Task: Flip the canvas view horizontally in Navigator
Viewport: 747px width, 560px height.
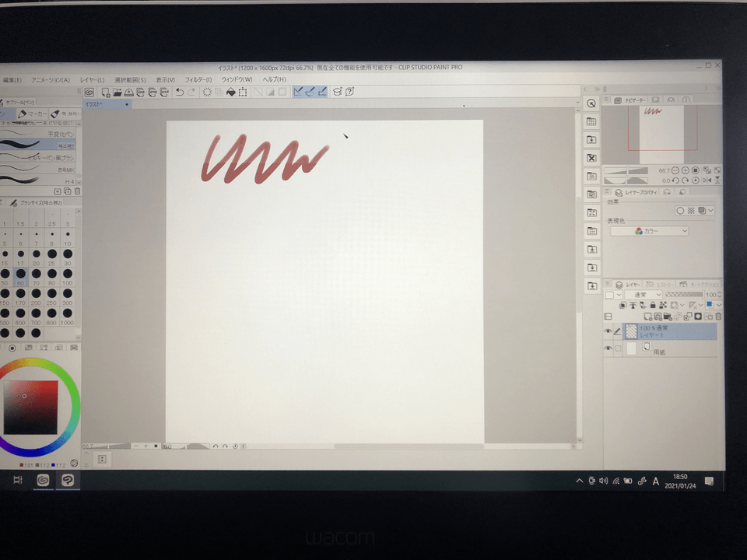Action: 707,180
